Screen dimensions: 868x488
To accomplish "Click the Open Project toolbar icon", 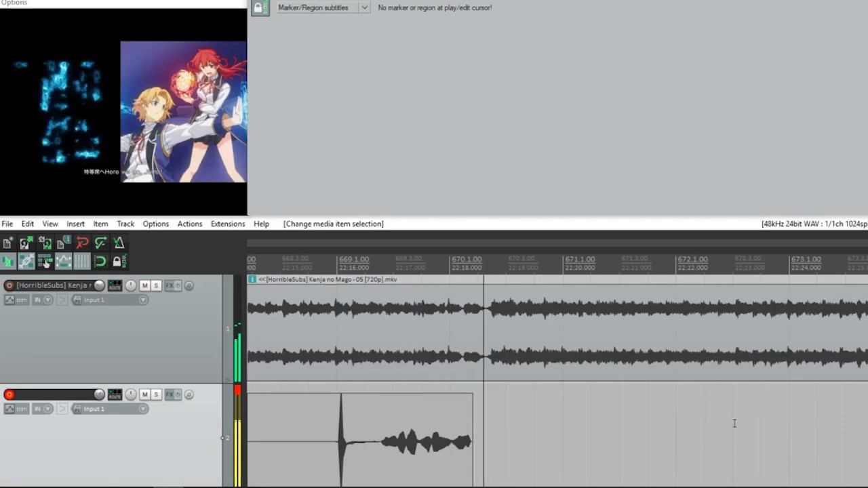I will click(x=26, y=243).
